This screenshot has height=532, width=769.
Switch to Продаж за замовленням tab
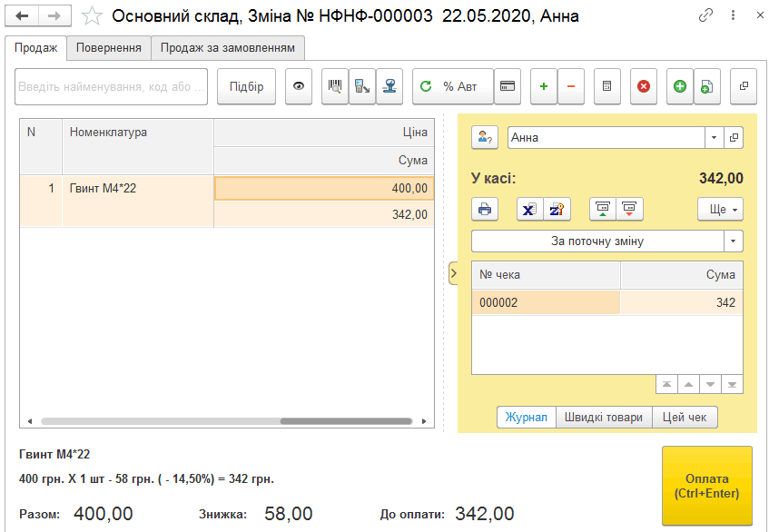(x=228, y=48)
